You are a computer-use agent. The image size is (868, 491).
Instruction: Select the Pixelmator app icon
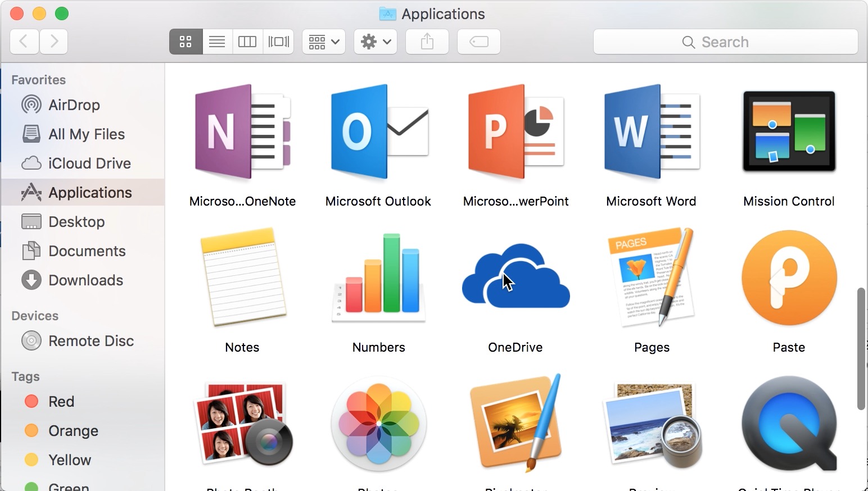(x=516, y=422)
